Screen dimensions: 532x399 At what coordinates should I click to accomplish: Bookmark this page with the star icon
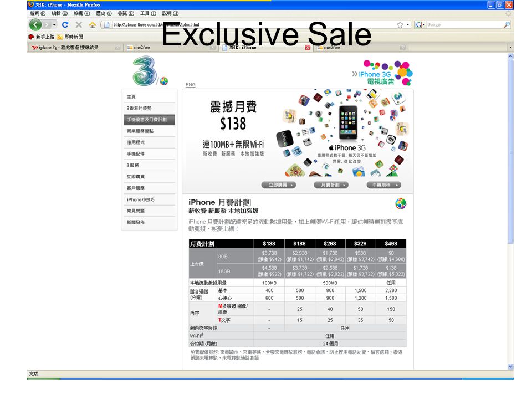(x=400, y=25)
